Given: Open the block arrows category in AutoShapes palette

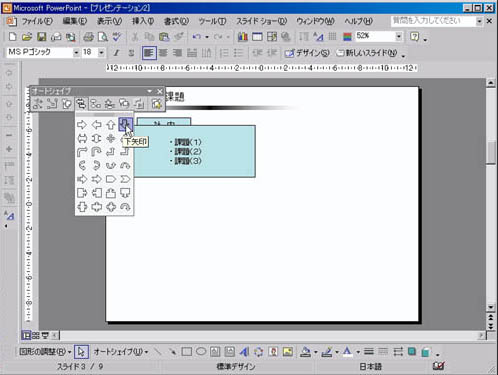Looking at the screenshot, I should click(81, 104).
